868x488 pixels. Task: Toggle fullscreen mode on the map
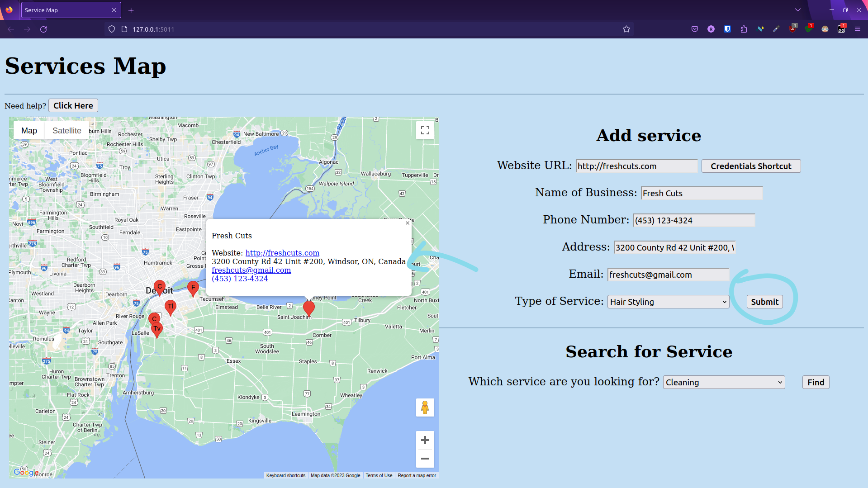coord(424,130)
